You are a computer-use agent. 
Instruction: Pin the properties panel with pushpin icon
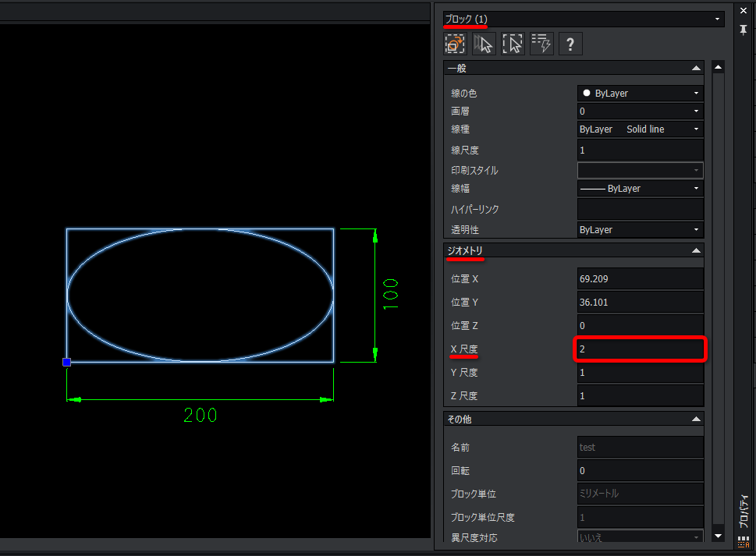coord(744,30)
